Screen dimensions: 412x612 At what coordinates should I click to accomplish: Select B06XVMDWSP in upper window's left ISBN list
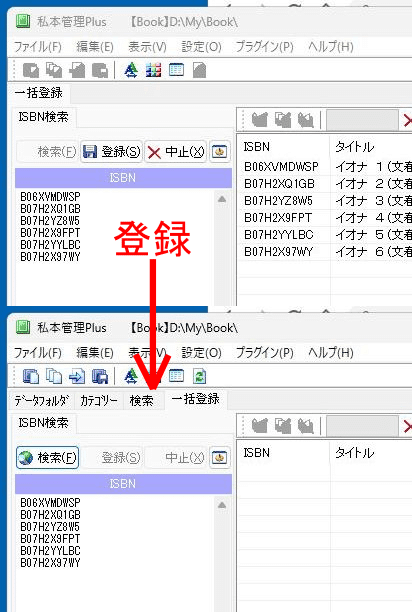[50, 196]
